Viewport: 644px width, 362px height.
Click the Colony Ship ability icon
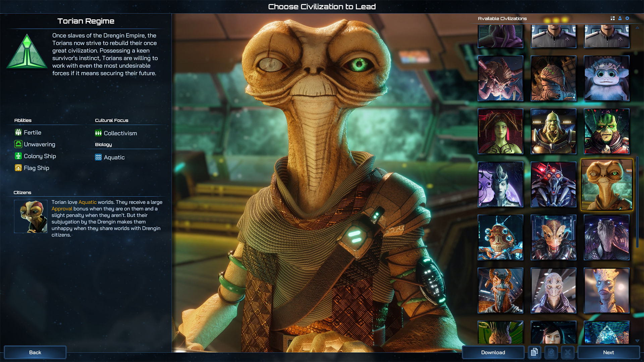18,156
